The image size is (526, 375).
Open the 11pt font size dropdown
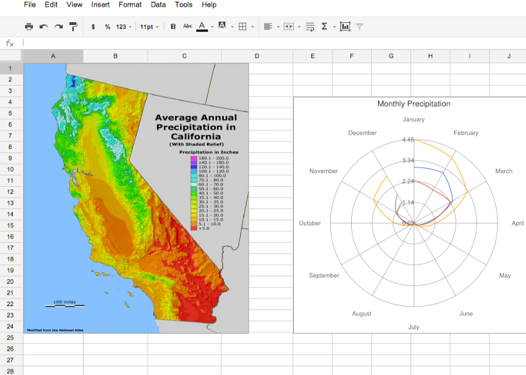149,26
